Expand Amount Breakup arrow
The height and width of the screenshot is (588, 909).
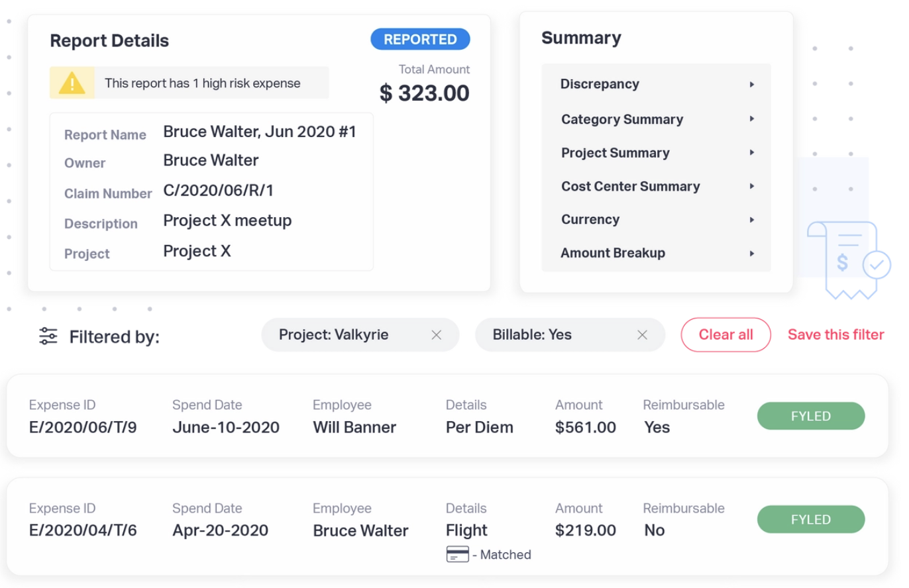752,254
